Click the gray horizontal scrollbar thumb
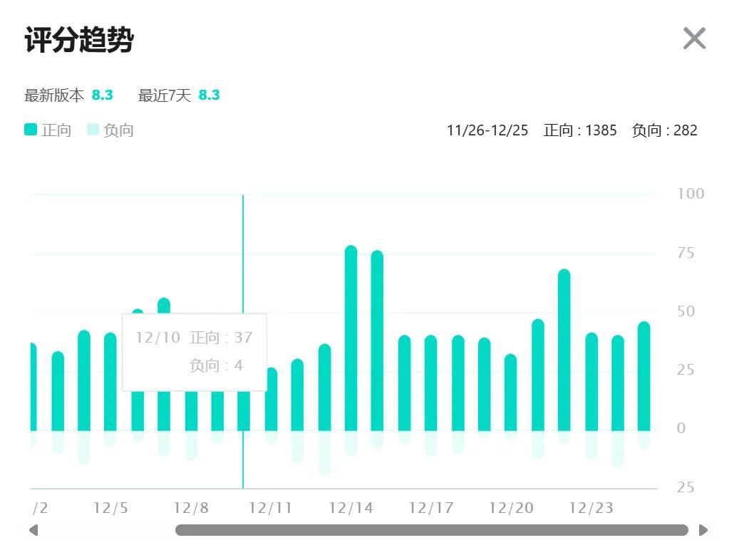 [431, 530]
